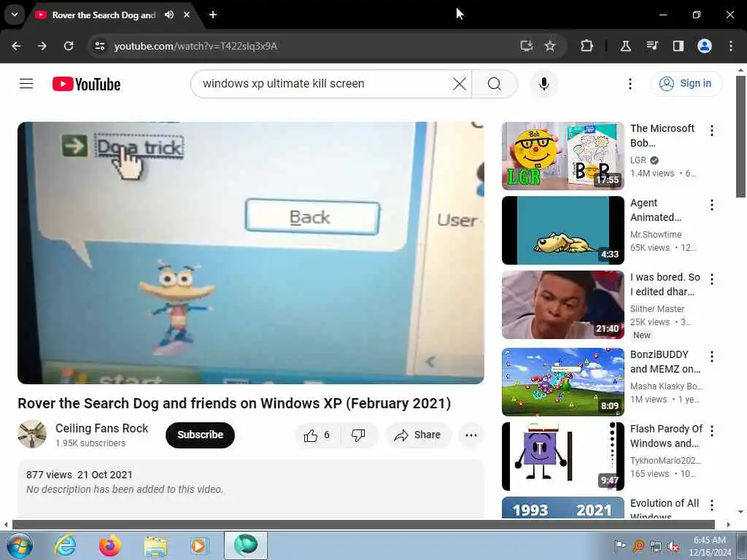Mute the tab via speaker icon
747x560 pixels.
pos(169,15)
